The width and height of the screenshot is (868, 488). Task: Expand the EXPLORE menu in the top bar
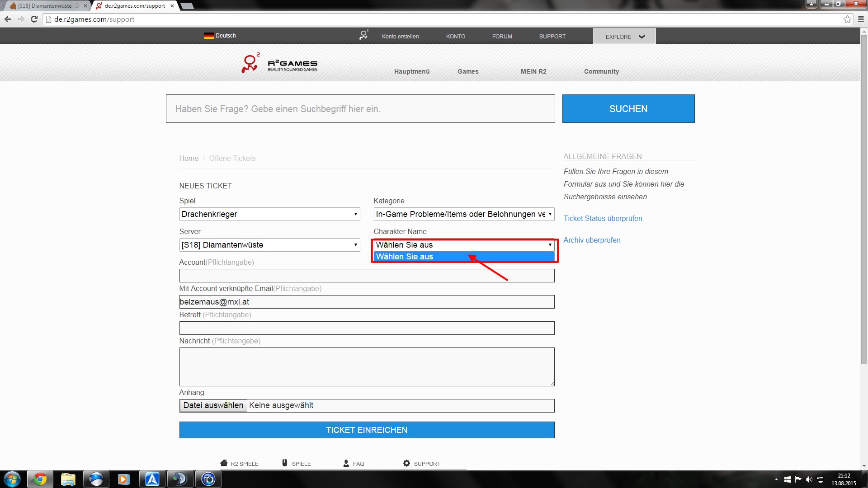click(x=624, y=37)
